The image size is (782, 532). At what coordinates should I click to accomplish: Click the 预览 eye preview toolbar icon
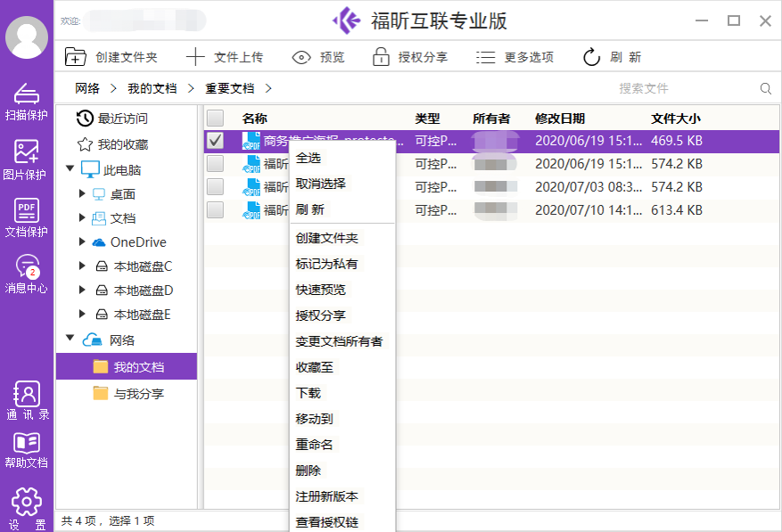tap(301, 57)
